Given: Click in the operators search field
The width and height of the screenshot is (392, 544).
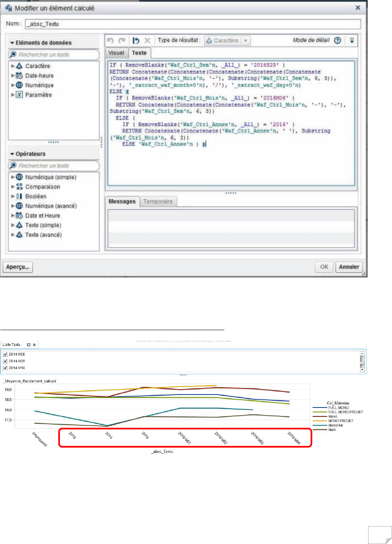Looking at the screenshot, I should 54,166.
